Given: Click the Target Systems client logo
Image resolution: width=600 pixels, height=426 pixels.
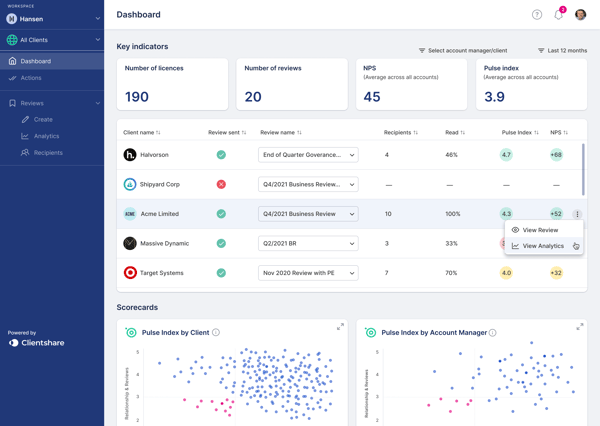Looking at the screenshot, I should tap(130, 273).
